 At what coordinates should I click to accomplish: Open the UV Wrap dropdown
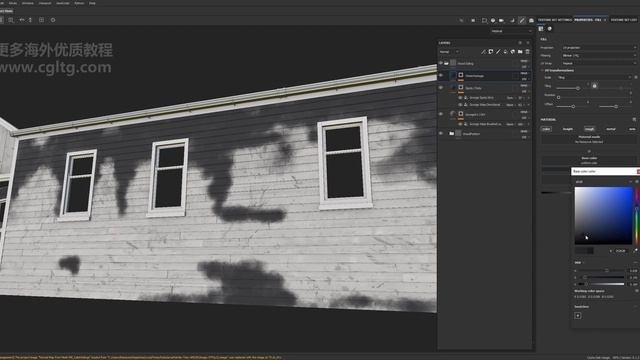[599, 63]
